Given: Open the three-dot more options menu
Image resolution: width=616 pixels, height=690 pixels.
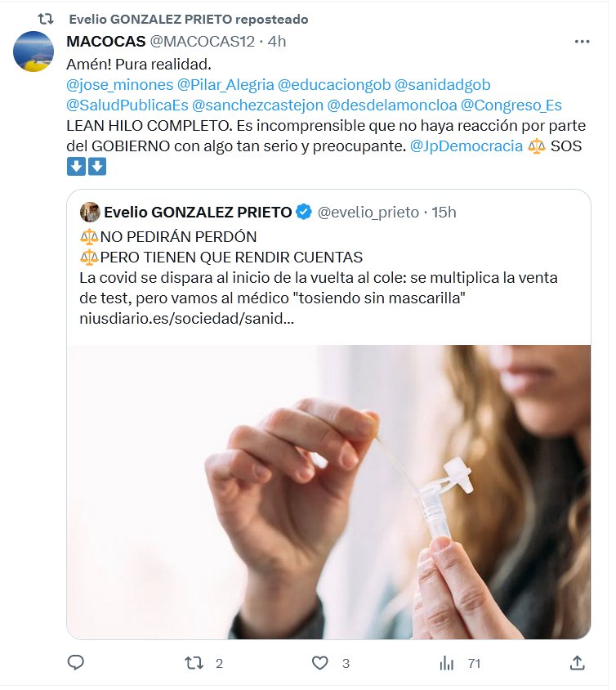Looking at the screenshot, I should tap(582, 42).
